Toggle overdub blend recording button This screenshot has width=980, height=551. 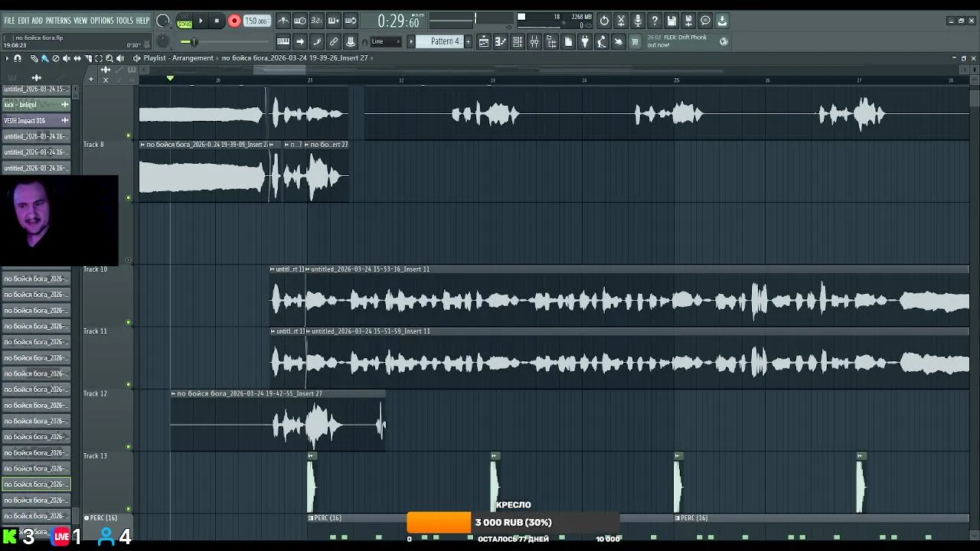tap(333, 21)
